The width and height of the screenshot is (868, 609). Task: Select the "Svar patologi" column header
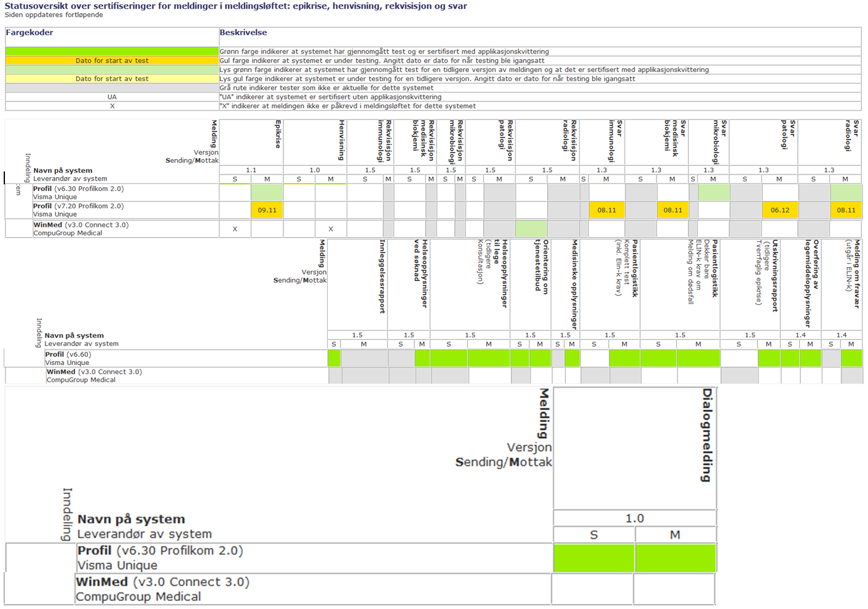789,135
